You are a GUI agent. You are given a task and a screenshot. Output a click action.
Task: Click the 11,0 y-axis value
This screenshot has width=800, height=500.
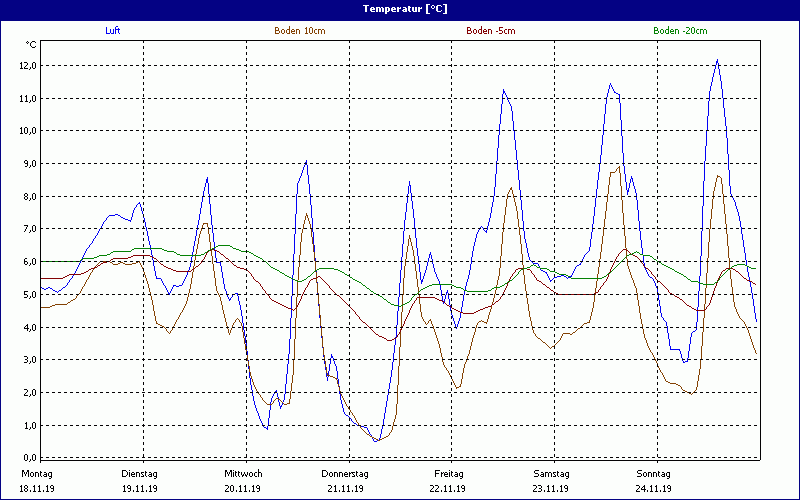coord(27,98)
